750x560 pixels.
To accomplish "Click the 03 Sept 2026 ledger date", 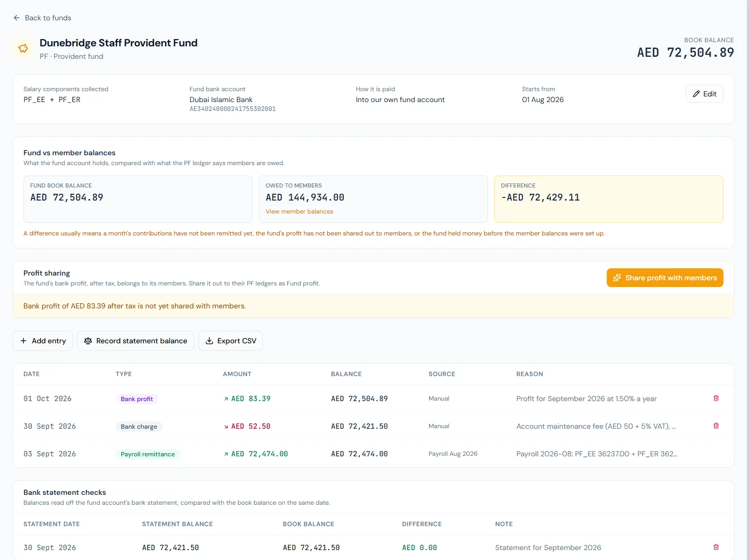I will click(x=49, y=454).
